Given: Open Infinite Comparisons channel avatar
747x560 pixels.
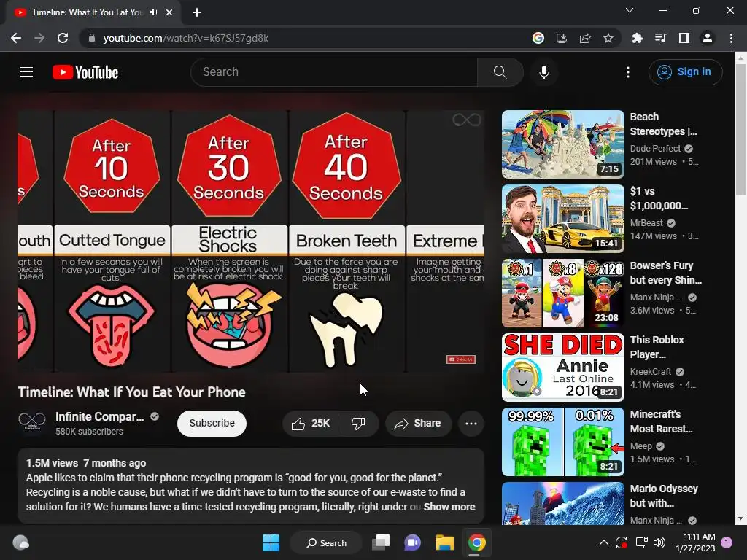Looking at the screenshot, I should coord(32,422).
